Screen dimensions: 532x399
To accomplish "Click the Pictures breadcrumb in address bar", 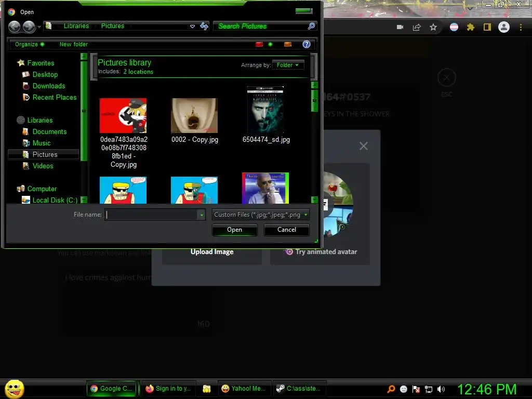I will tap(113, 26).
